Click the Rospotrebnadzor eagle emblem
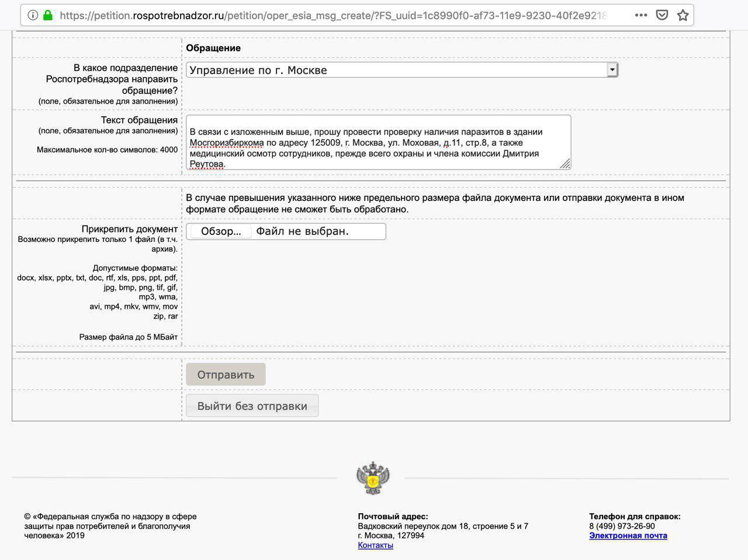This screenshot has width=748, height=560. [373, 478]
